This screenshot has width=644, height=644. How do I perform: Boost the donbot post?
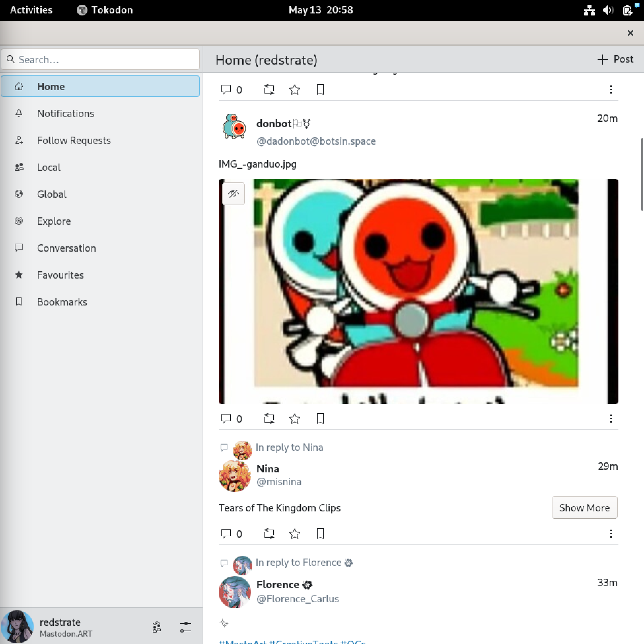[x=269, y=419]
